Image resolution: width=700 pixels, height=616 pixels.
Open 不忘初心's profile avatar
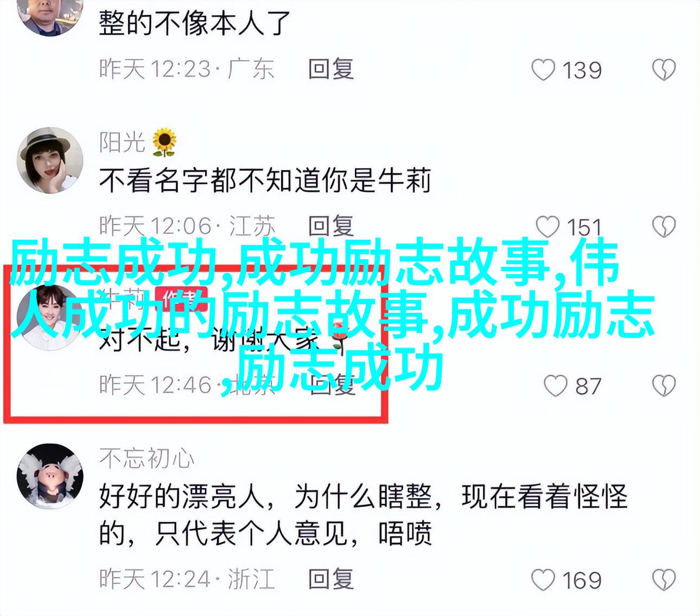(50, 476)
